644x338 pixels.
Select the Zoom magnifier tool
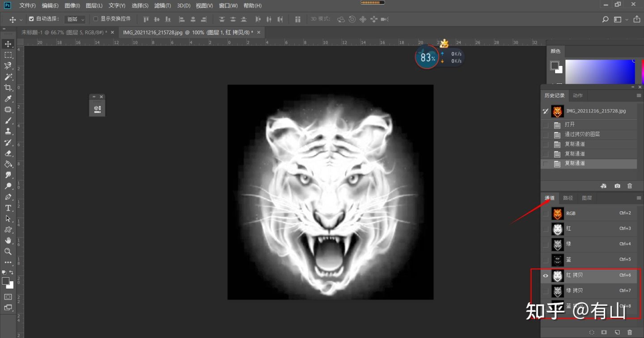point(8,252)
